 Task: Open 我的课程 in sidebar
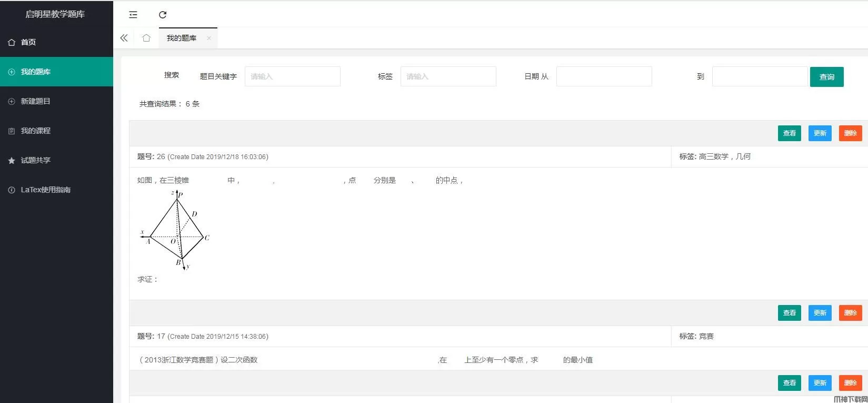click(x=35, y=131)
